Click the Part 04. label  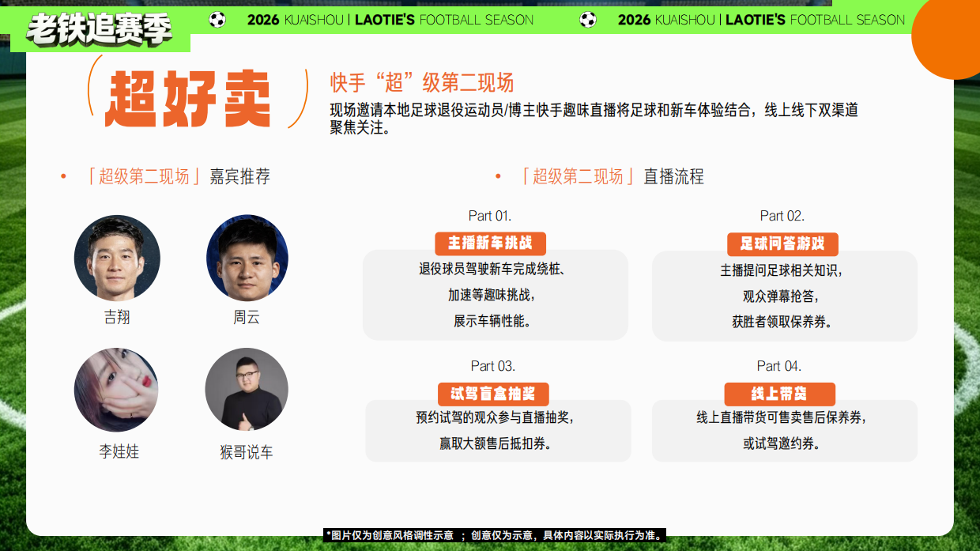[779, 366]
